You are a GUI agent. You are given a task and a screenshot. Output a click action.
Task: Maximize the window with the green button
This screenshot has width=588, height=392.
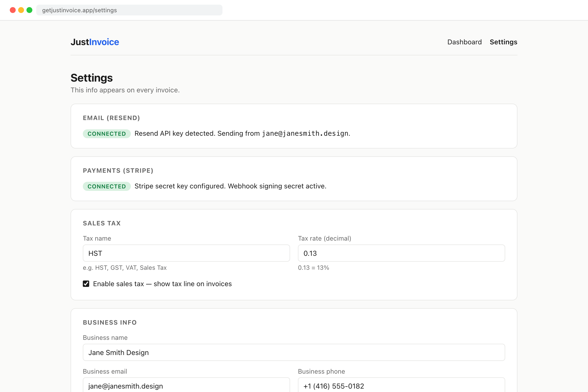pos(29,10)
